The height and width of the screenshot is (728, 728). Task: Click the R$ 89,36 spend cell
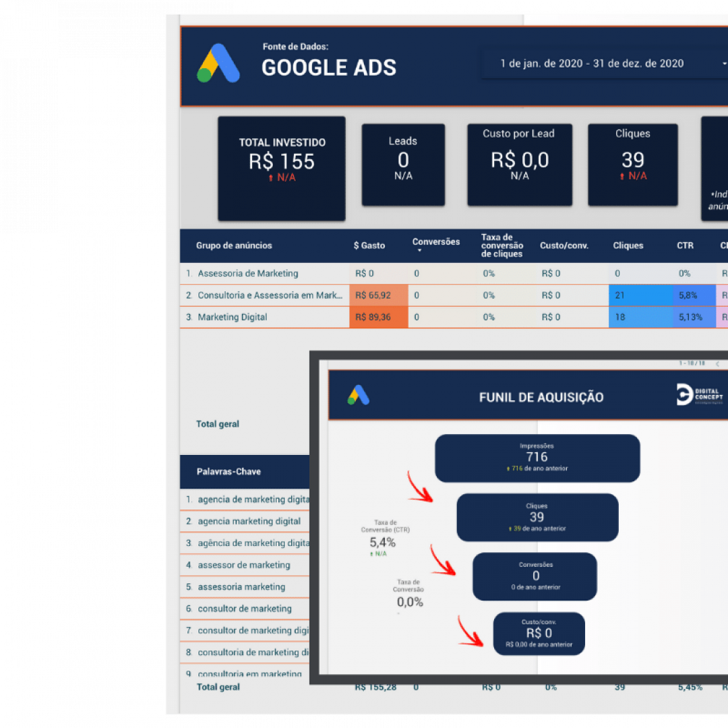pos(378,317)
